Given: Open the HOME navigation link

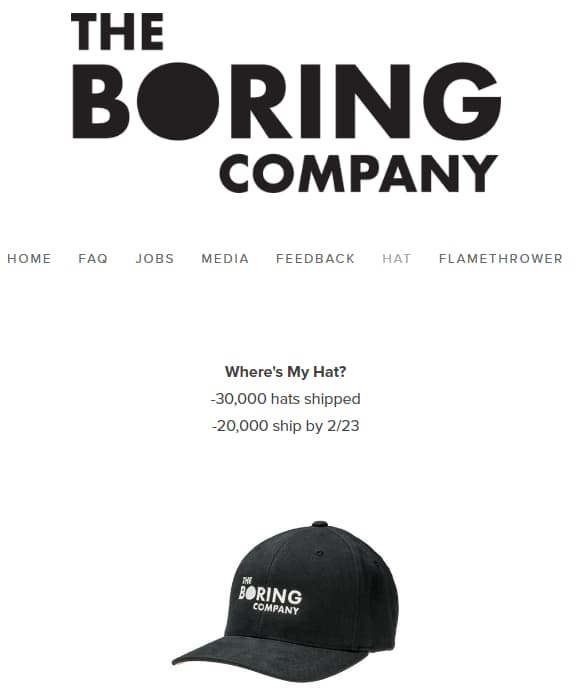Looking at the screenshot, I should point(29,258).
